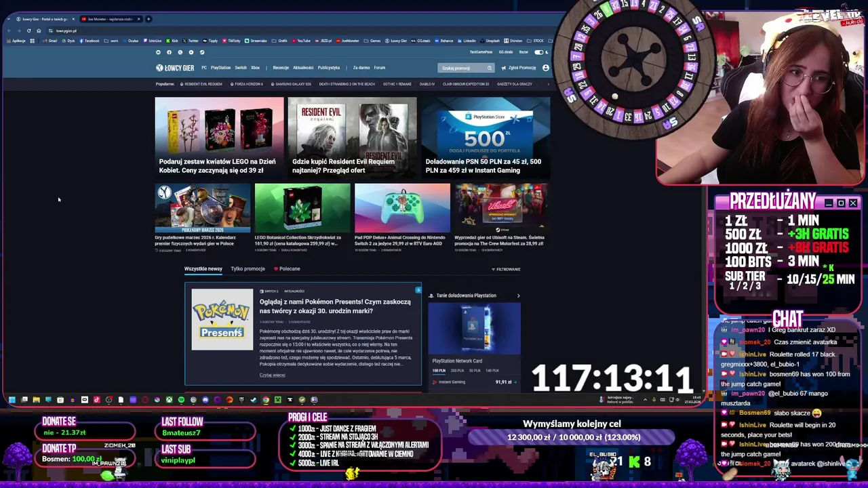Open the Twitter bookmark
This screenshot has width=868, height=488.
191,41
